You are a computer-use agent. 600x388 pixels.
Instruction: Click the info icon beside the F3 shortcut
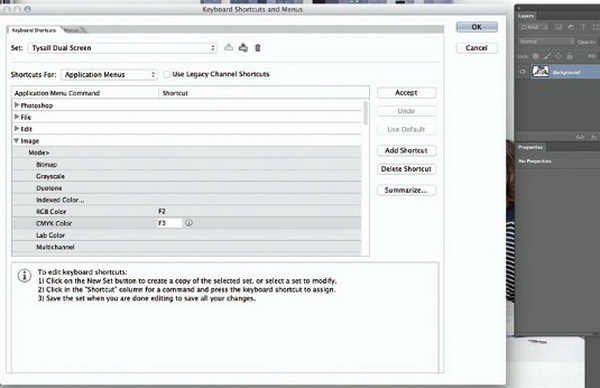click(189, 223)
